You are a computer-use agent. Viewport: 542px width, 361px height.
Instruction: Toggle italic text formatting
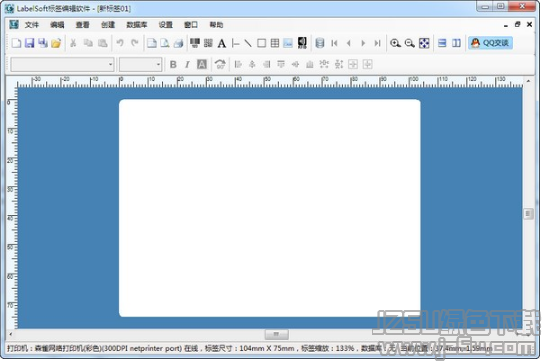pos(187,64)
